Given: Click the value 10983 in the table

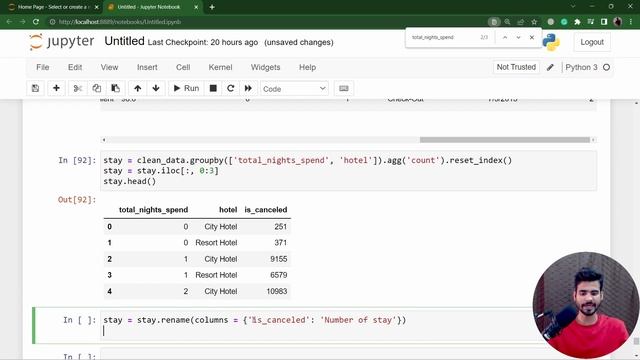Looking at the screenshot, I should 277,291.
